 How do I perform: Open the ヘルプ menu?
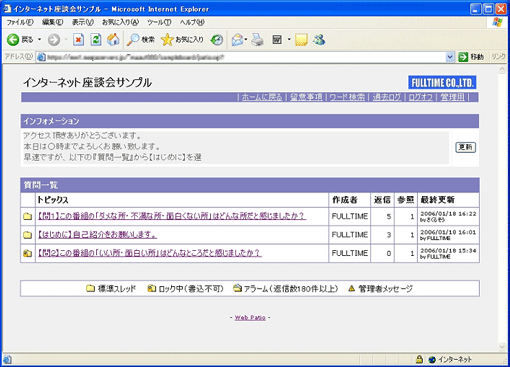click(192, 22)
